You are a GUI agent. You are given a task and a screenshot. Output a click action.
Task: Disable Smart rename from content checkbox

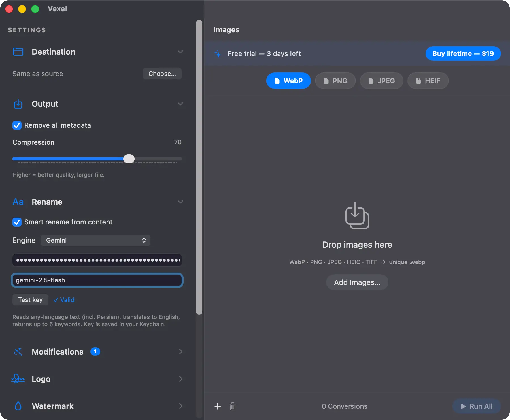pyautogui.click(x=17, y=222)
